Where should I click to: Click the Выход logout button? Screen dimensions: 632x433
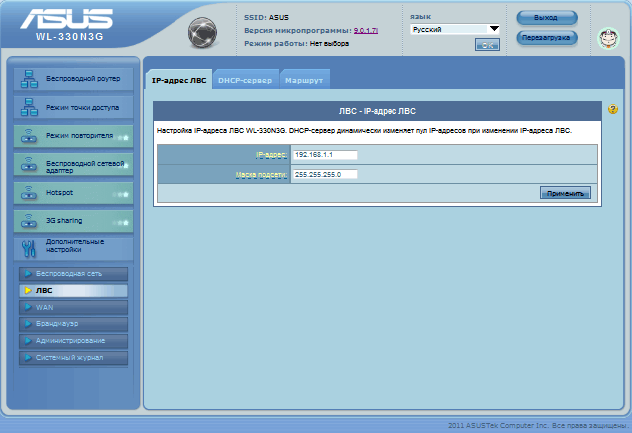546,18
